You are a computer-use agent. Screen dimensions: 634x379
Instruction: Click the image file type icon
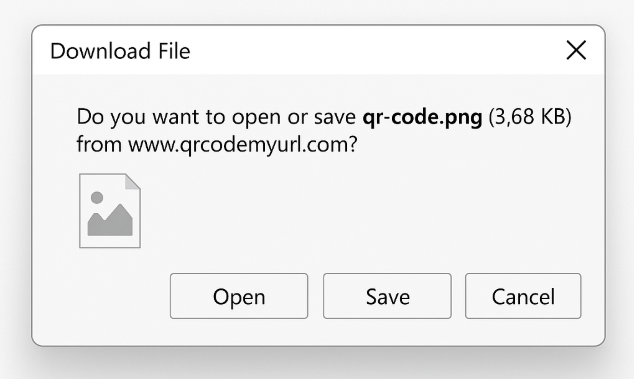[x=110, y=211]
